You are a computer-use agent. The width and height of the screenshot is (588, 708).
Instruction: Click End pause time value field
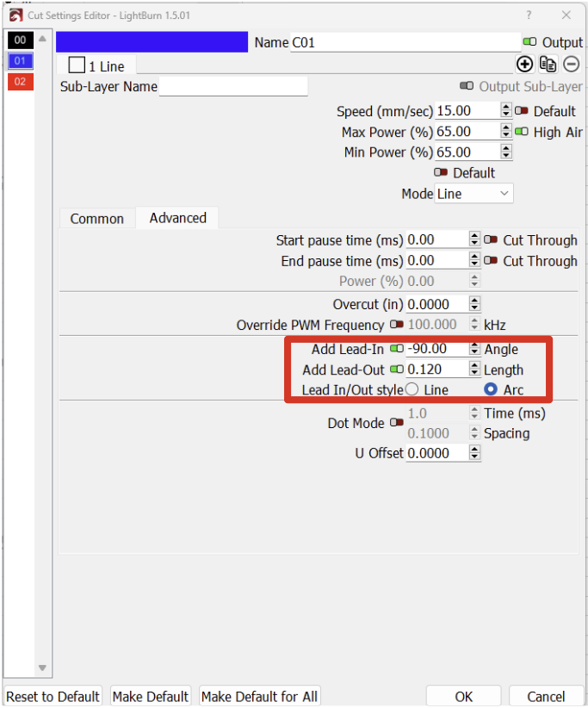(436, 260)
